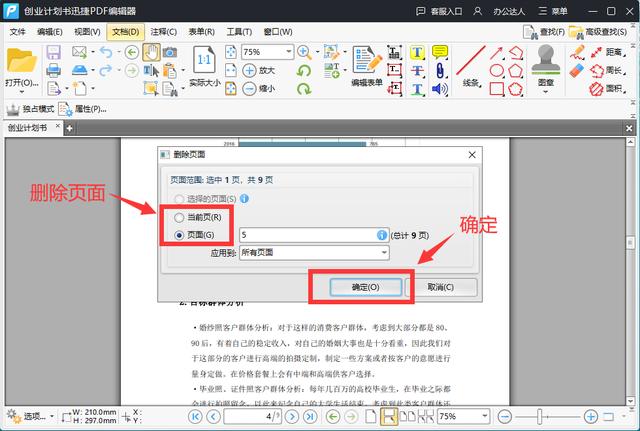Open the 文档(D) menu

click(x=124, y=32)
